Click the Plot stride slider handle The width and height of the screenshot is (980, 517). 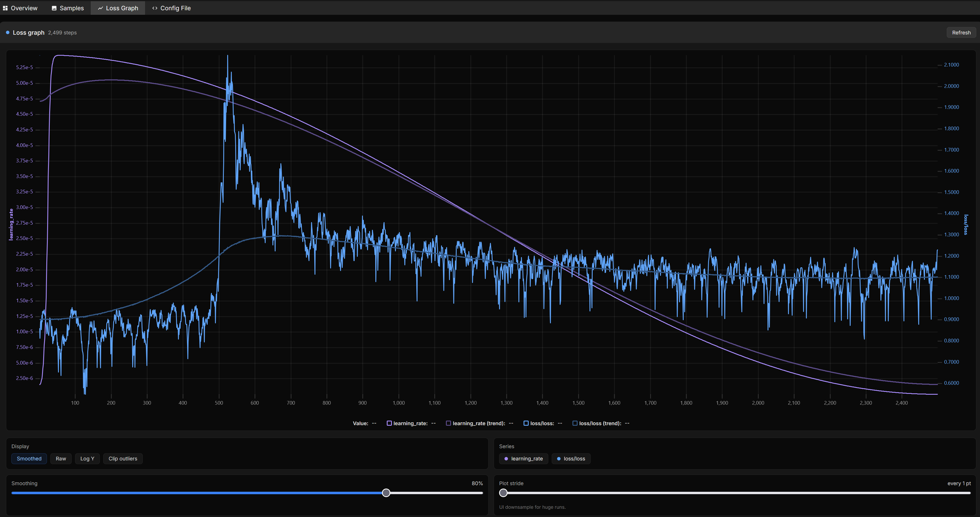pos(503,493)
